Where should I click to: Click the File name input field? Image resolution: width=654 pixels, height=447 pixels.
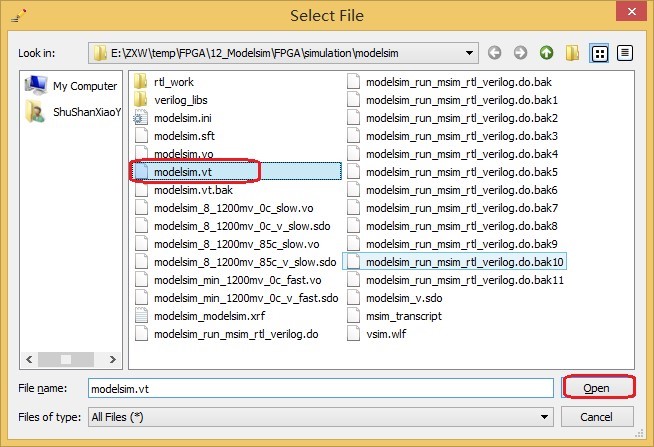pos(318,387)
